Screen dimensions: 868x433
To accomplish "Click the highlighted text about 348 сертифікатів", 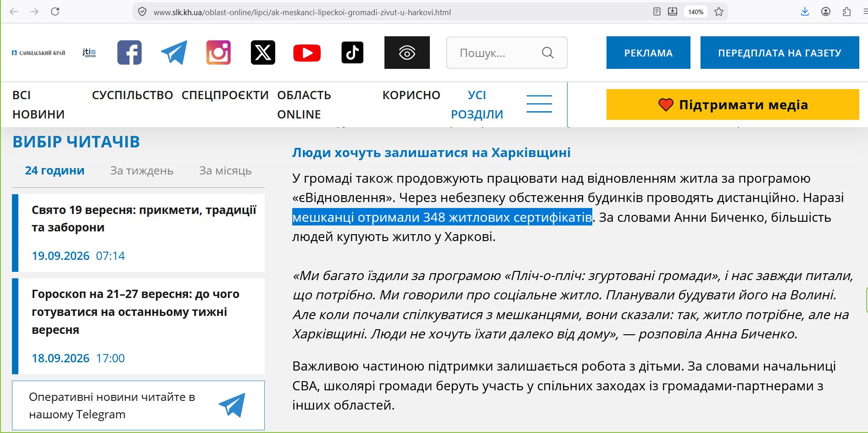I will pos(442,217).
